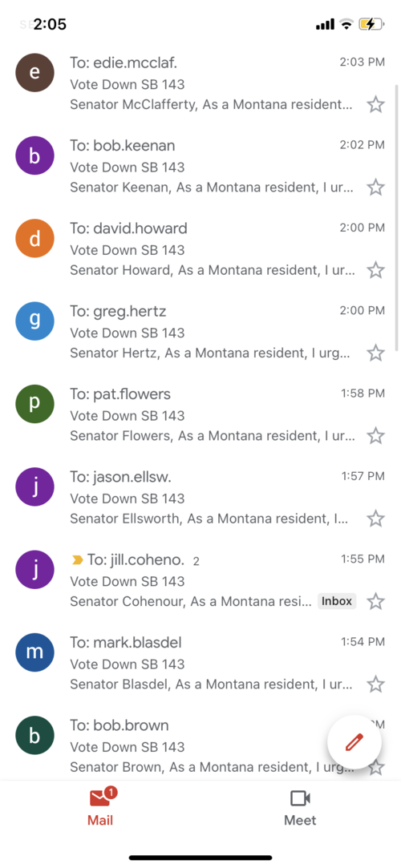Click the vertical scrollbar on the right edge
Screen dimensions: 401x868
(x=396, y=217)
